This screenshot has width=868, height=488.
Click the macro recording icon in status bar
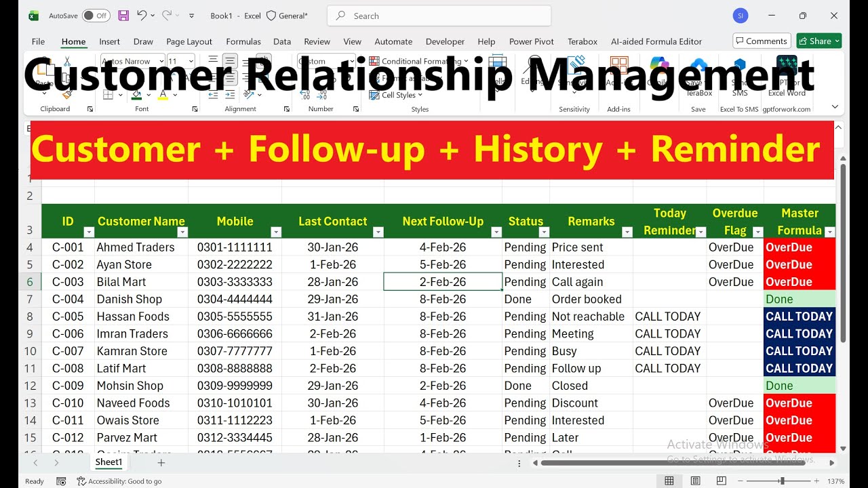[61, 481]
